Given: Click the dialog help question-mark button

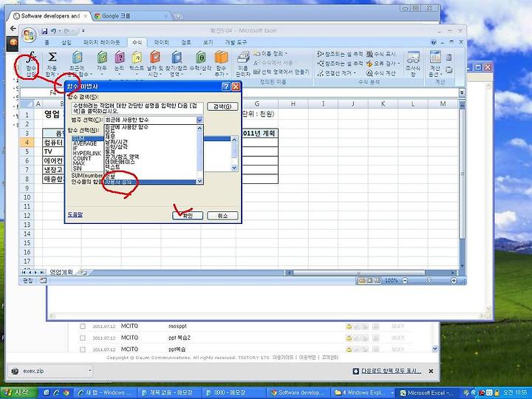Looking at the screenshot, I should (x=226, y=87).
